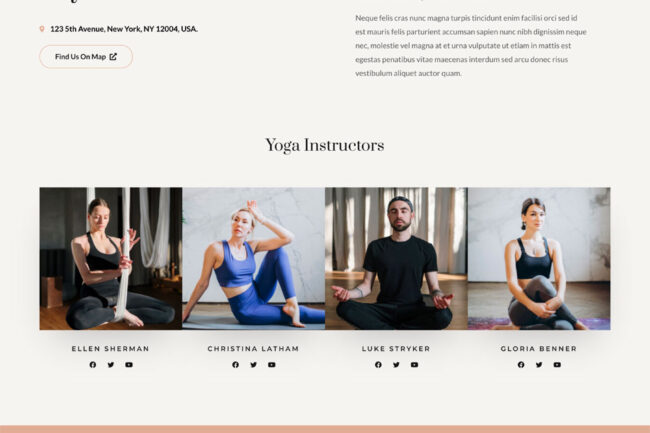The height and width of the screenshot is (433, 650).
Task: Open Gloria Benner's Facebook icon
Action: click(521, 365)
